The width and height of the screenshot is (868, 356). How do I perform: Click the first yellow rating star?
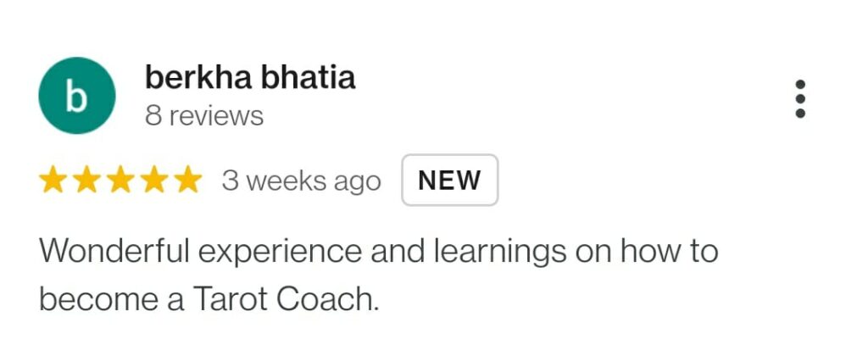pos(53,180)
